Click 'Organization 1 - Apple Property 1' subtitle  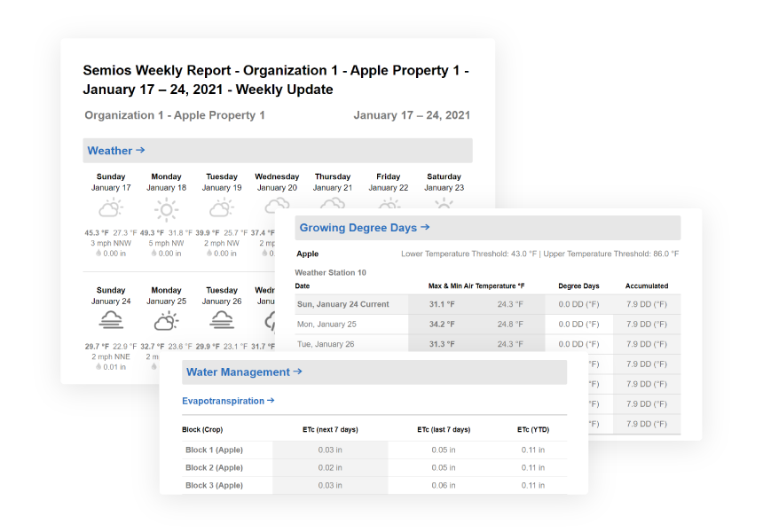pyautogui.click(x=175, y=115)
